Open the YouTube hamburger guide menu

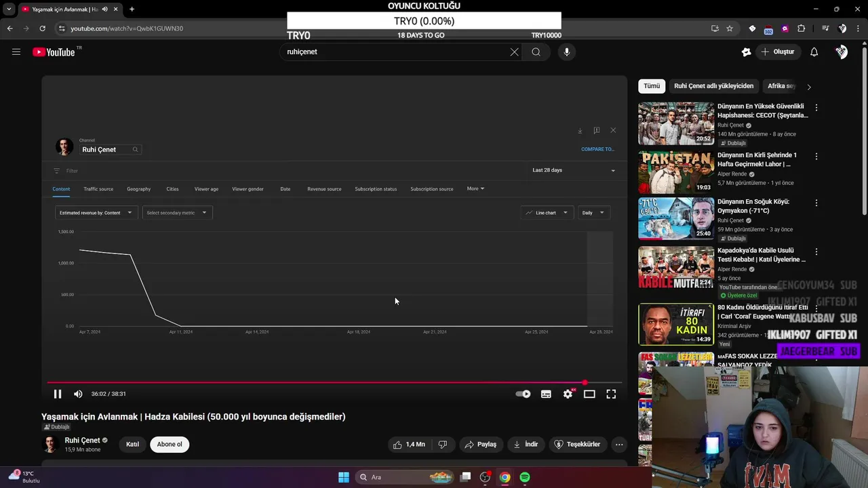click(16, 52)
